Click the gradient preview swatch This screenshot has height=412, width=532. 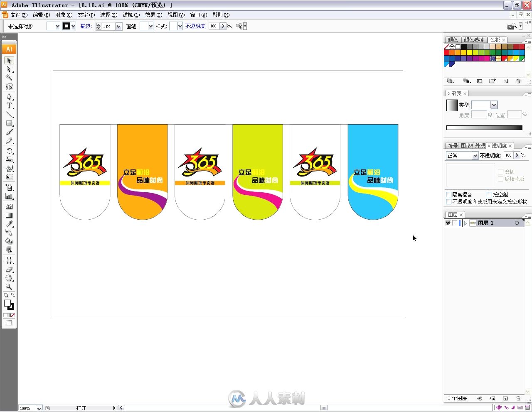pyautogui.click(x=452, y=105)
